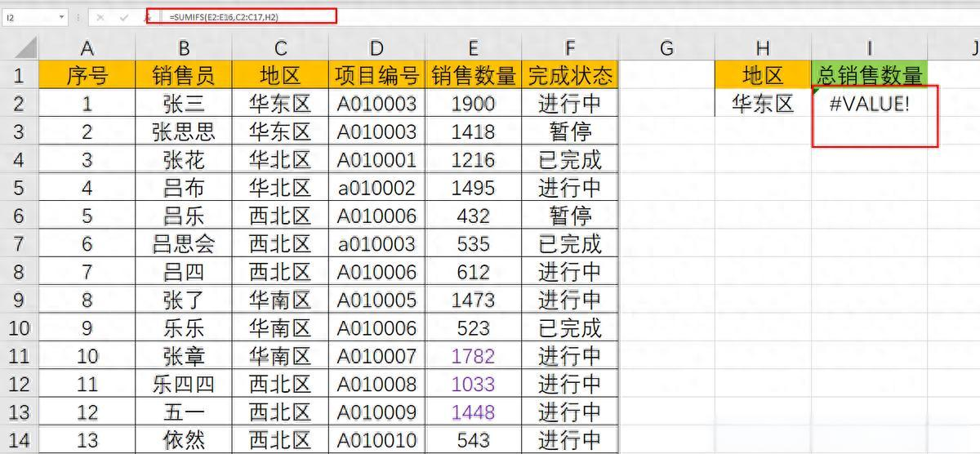Click the 华南区 cell in row 9

pyautogui.click(x=280, y=300)
